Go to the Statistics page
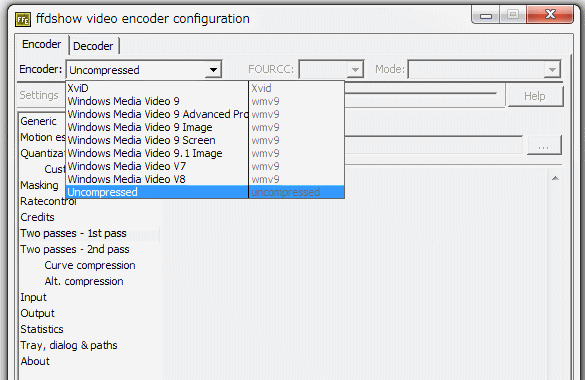585x380 pixels. click(x=42, y=329)
